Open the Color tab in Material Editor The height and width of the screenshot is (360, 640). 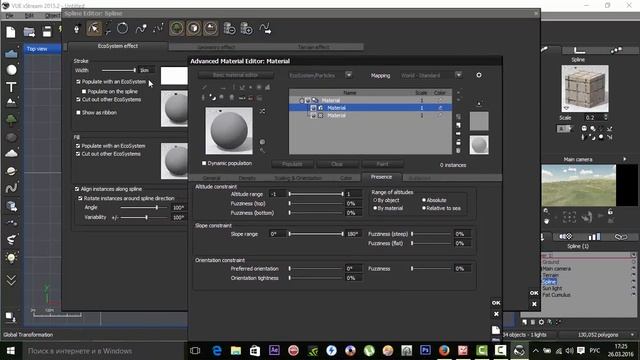(346, 178)
